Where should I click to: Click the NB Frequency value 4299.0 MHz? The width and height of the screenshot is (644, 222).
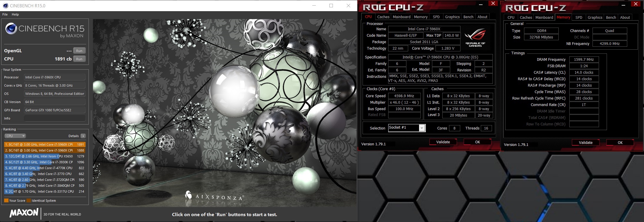pyautogui.click(x=610, y=44)
